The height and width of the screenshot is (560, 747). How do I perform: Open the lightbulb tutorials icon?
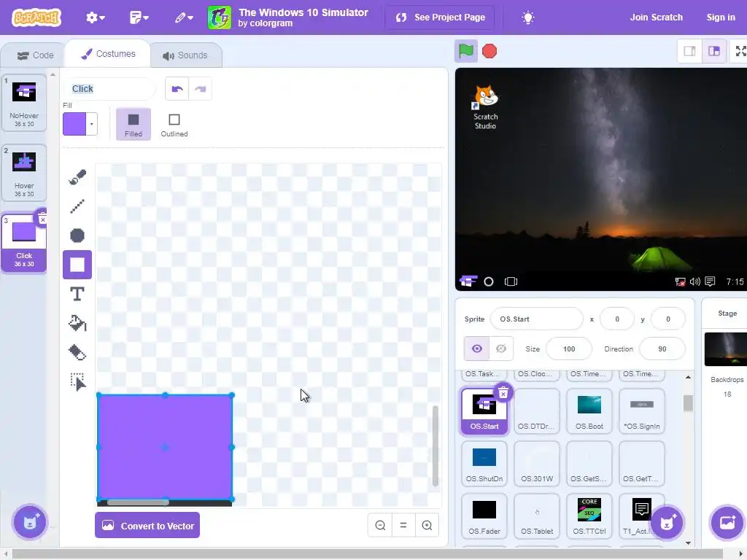pos(528,17)
